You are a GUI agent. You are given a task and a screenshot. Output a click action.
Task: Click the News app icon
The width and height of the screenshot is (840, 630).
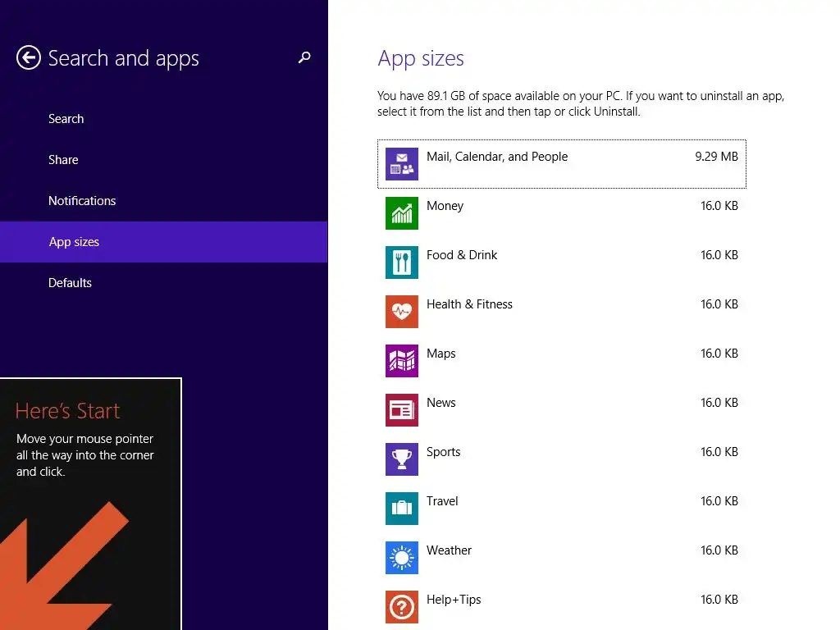[402, 410]
